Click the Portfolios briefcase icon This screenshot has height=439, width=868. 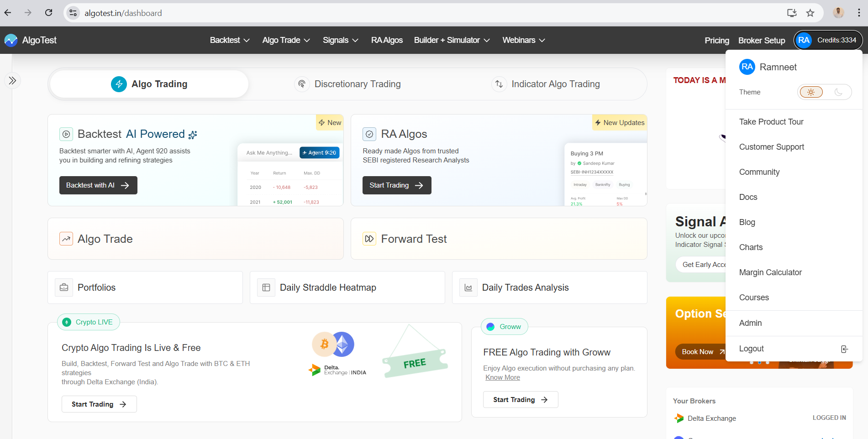[x=64, y=287]
